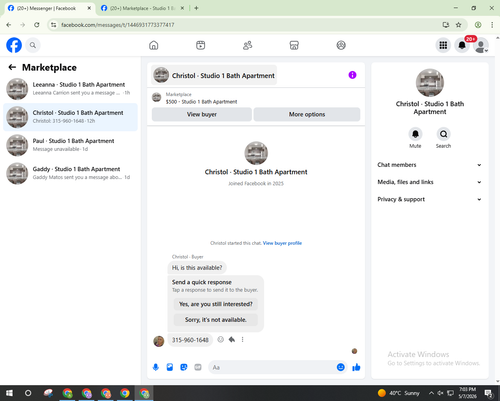The image size is (500, 401).
Task: Search in conversation using the magnifier icon
Action: (443, 134)
